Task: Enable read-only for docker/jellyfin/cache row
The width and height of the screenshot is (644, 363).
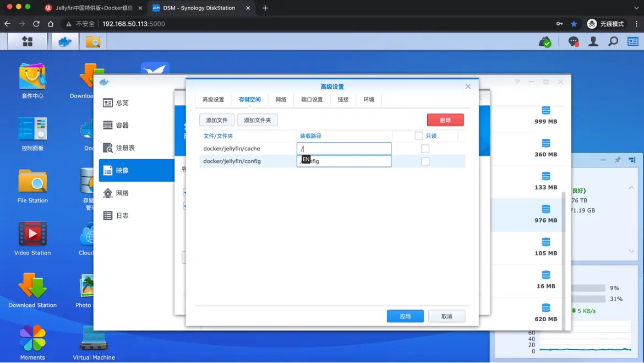Action: [x=425, y=149]
